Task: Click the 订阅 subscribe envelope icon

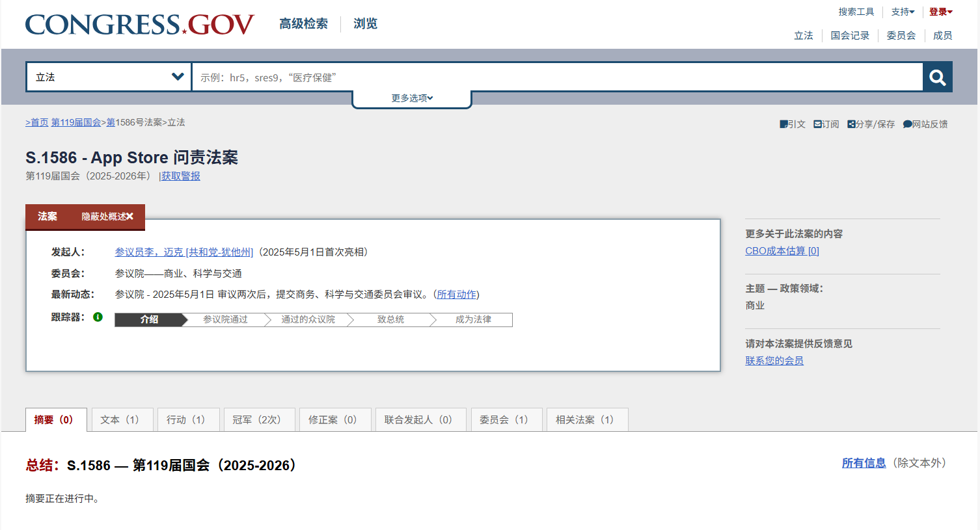Action: 817,124
